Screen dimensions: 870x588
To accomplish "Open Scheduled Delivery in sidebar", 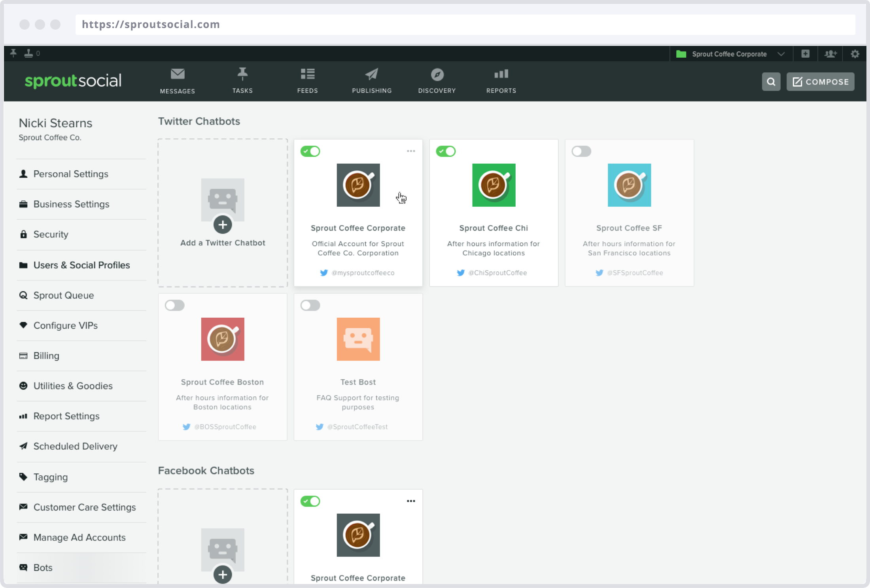I will click(81, 447).
